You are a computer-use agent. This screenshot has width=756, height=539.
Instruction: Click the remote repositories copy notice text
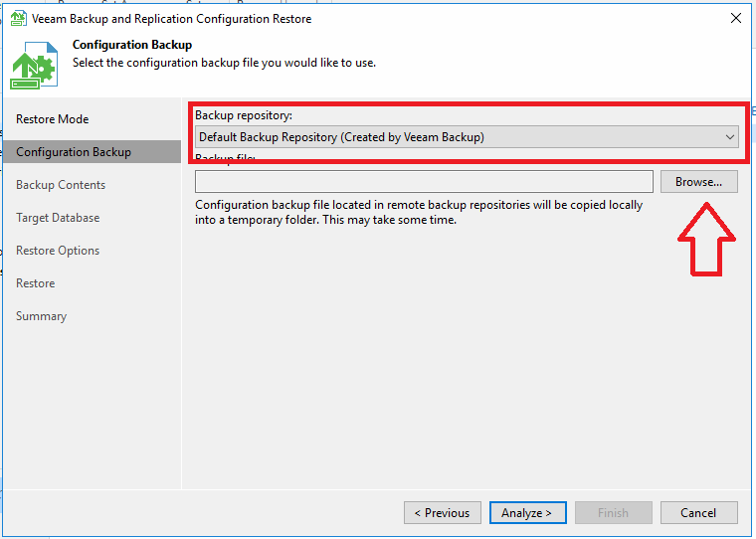pyautogui.click(x=419, y=212)
